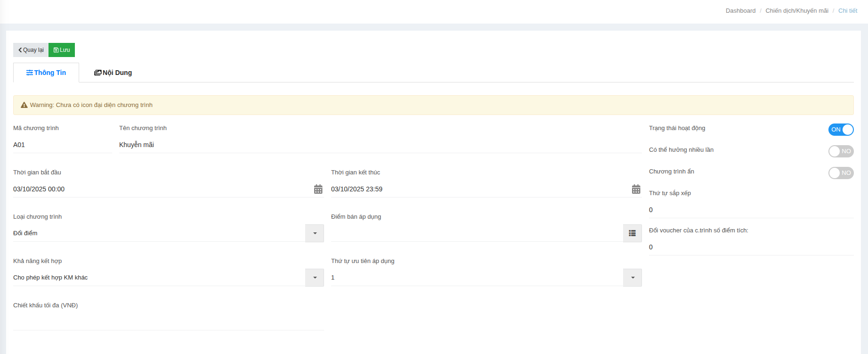
Task: Expand Thứ tự ưu tiên áp dụng dropdown
Action: click(633, 278)
